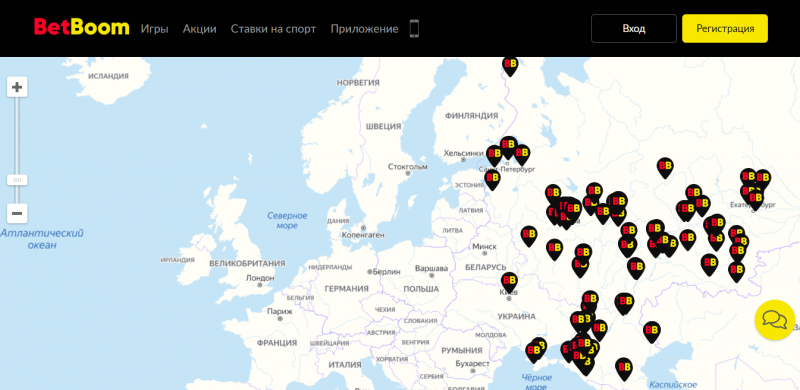The width and height of the screenshot is (800, 390).
Task: Select the BB marker at the top near Мурманск
Action: 510,66
